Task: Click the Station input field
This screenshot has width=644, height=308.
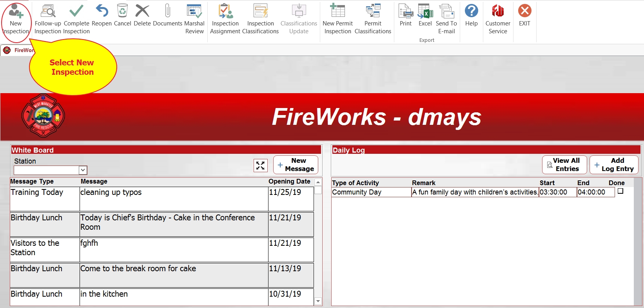Action: (47, 170)
